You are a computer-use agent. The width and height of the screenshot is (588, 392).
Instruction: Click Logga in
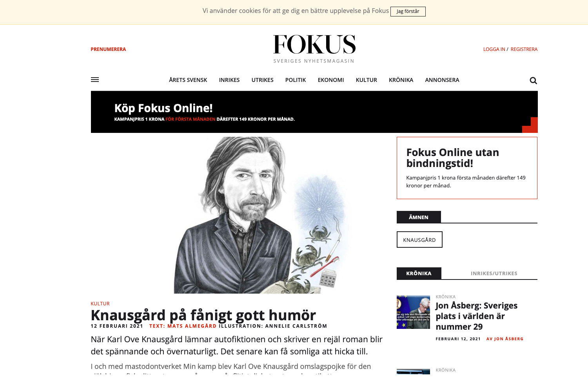coord(494,49)
